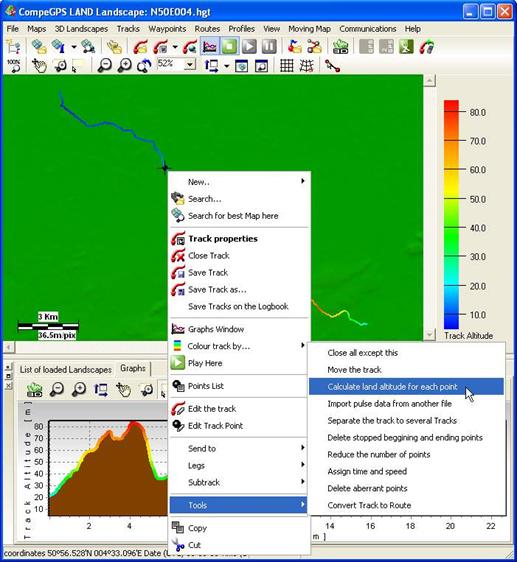Click the altitude profile graph peak
The height and width of the screenshot is (562, 517).
tap(135, 424)
